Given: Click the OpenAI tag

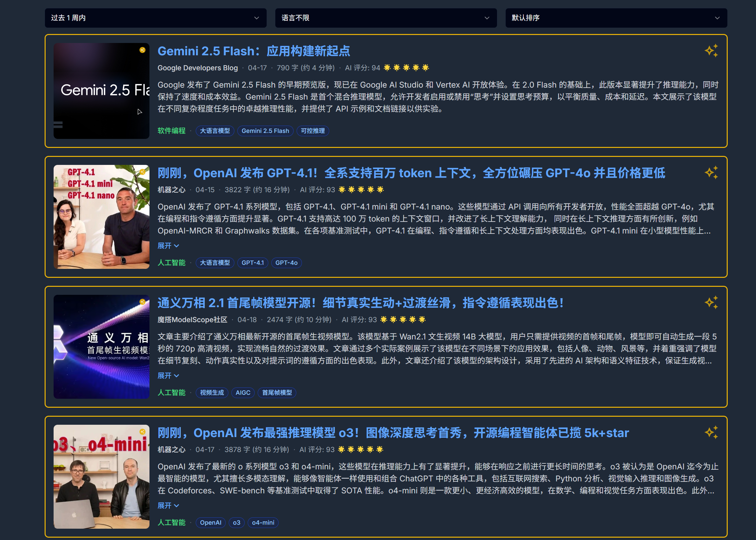Looking at the screenshot, I should point(211,523).
